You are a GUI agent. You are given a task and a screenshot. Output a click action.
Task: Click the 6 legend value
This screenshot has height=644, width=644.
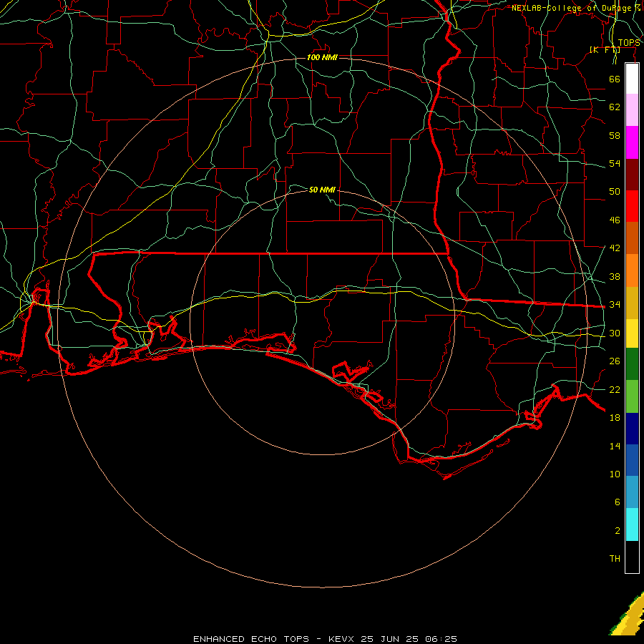coord(617,502)
